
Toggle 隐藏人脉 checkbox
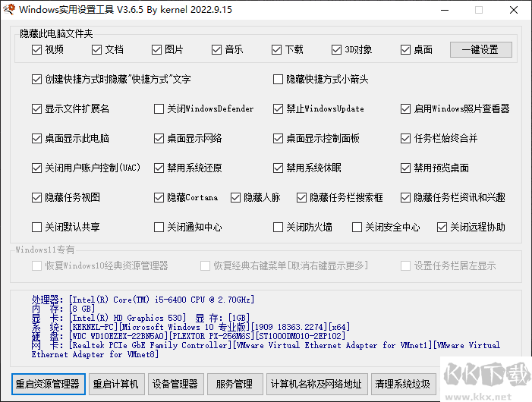(235, 197)
